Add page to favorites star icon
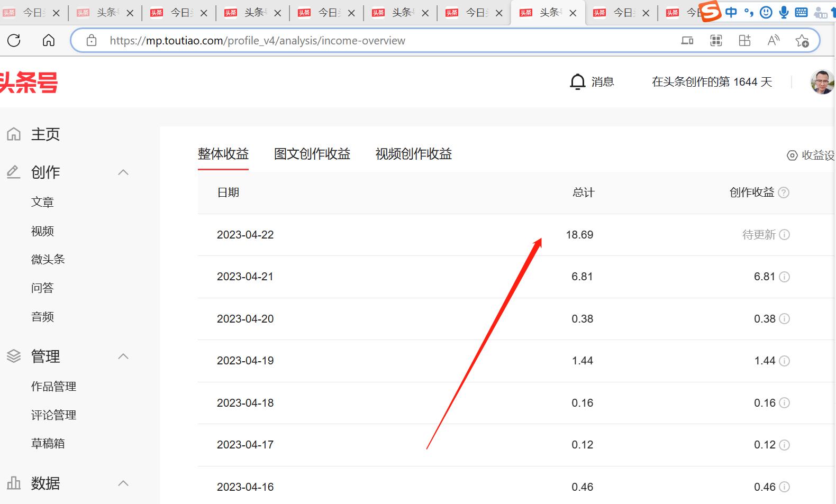The height and width of the screenshot is (504, 836). coord(802,41)
